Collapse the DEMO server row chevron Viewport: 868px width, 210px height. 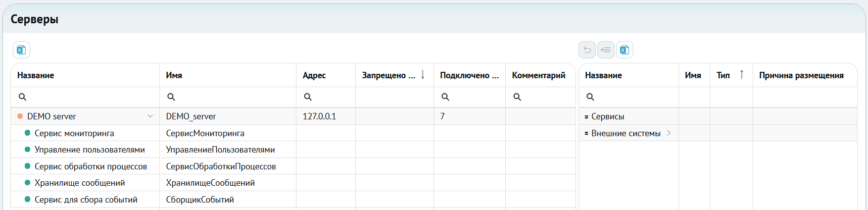pyautogui.click(x=150, y=116)
